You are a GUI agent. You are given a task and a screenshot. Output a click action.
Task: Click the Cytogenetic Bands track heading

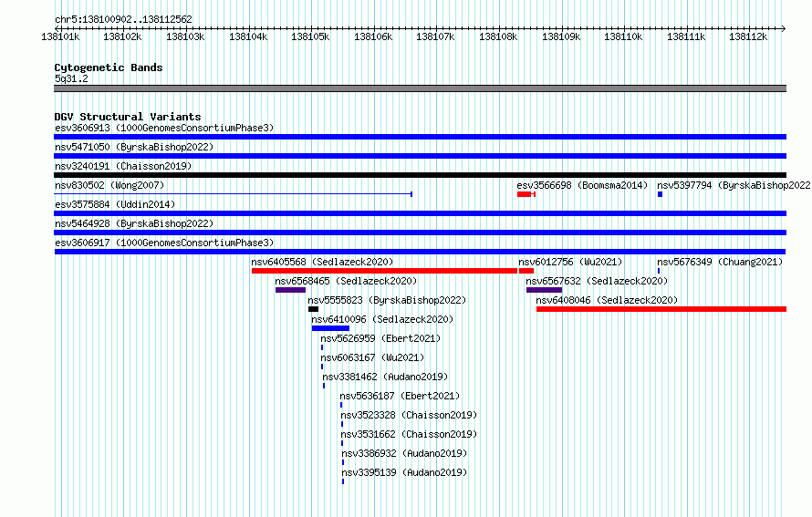point(109,67)
